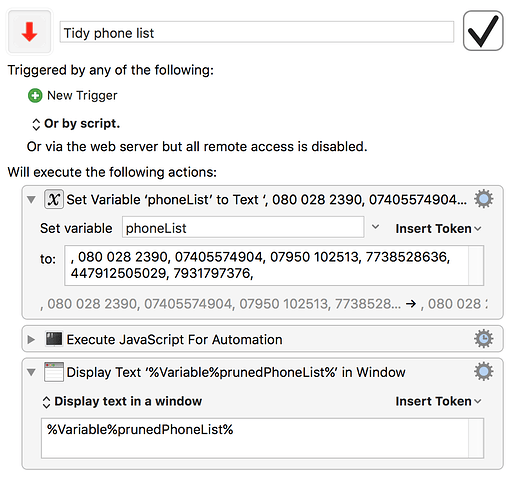Click the Display Text window icon
Viewport: 517px width, 477px height.
tap(54, 372)
